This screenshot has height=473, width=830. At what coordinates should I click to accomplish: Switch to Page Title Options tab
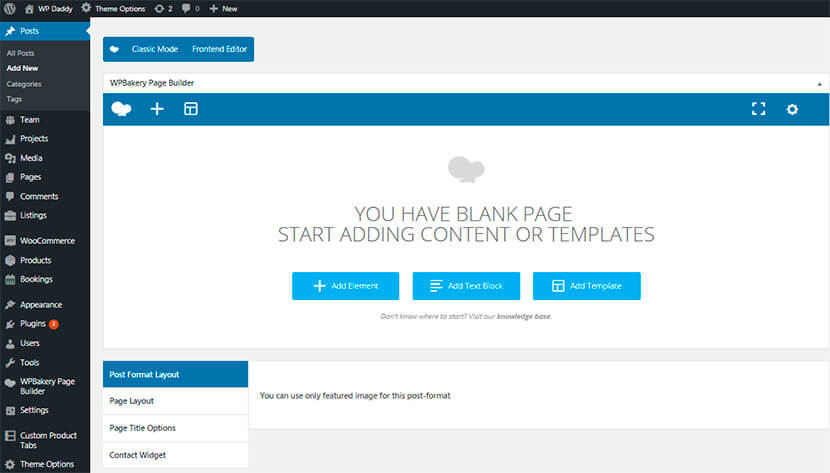[175, 428]
